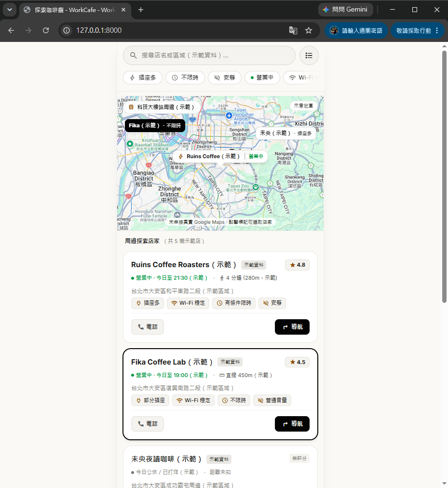
Task: Open the Chrome three-dot menu
Action: 437,30
